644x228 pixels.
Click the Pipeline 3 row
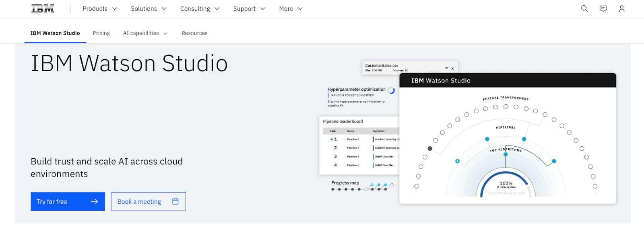click(x=361, y=139)
